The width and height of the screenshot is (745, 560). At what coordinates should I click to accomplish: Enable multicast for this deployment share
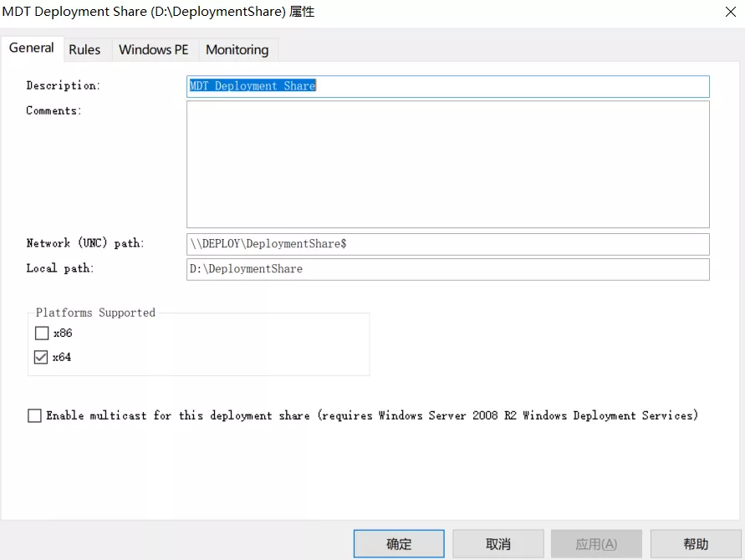(x=34, y=415)
